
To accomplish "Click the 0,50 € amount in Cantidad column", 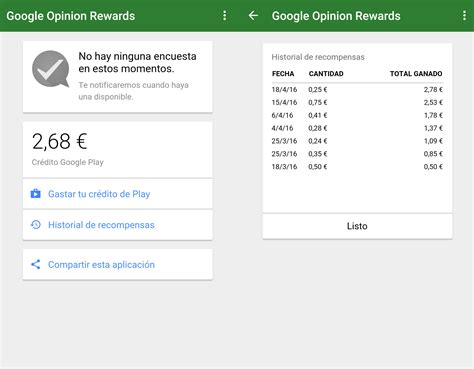I will (x=318, y=167).
